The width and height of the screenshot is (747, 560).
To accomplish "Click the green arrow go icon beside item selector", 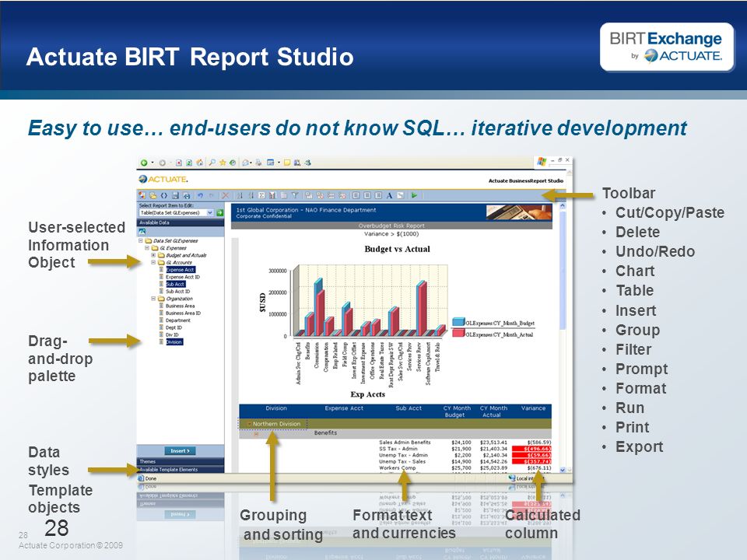I will click(220, 213).
